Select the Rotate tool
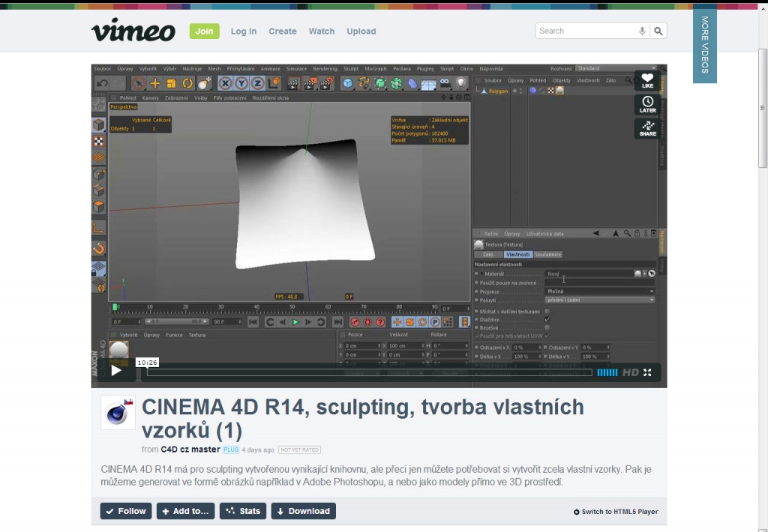Screen dimensions: 768x532 tap(187, 84)
